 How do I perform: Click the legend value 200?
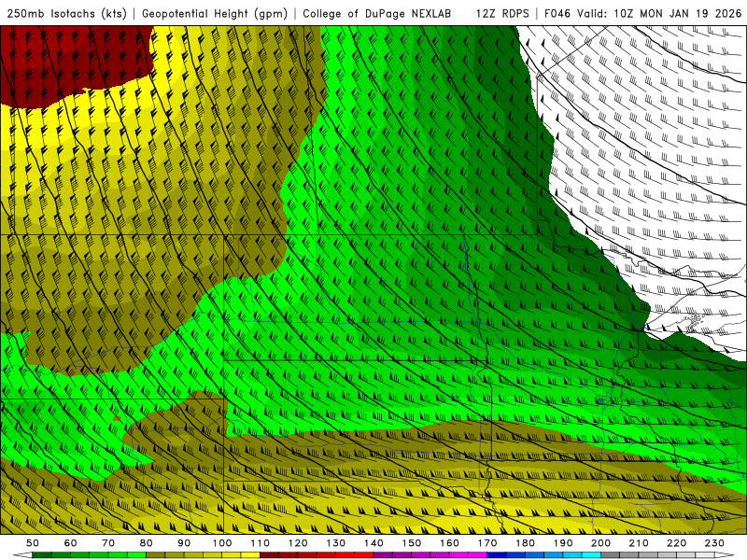pos(601,543)
